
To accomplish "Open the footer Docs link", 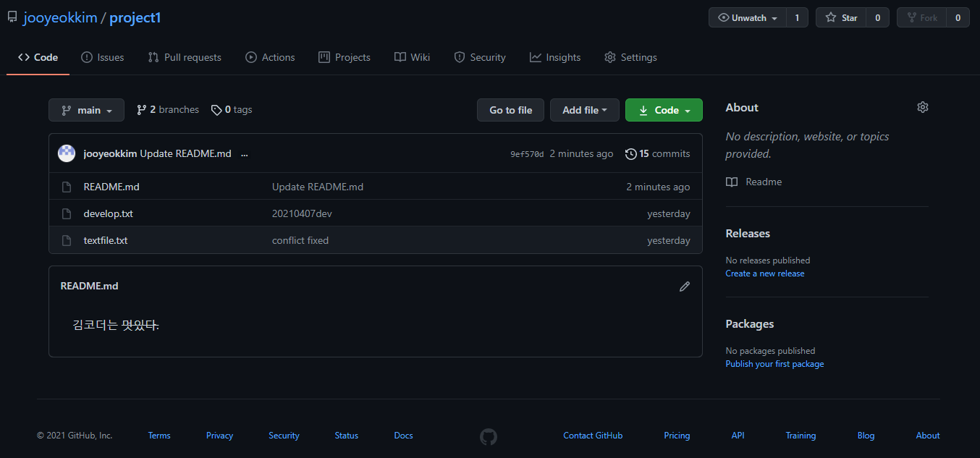I will click(x=403, y=436).
